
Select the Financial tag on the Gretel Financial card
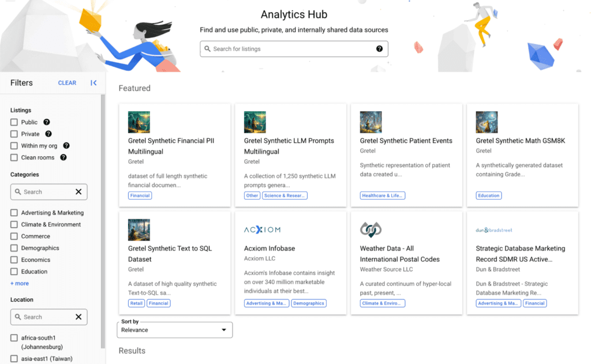click(140, 195)
